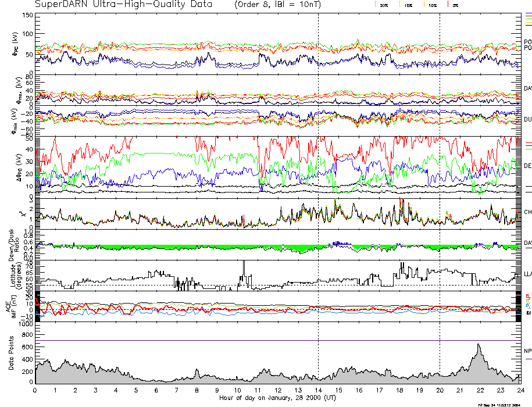
Task: Click the hour 14 tick label
Action: pos(318,390)
